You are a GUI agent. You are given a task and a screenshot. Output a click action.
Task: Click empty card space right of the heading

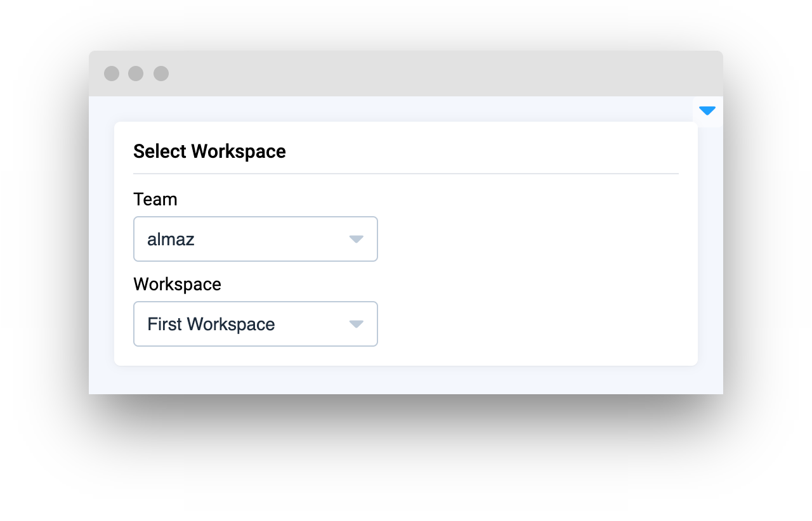click(x=482, y=151)
